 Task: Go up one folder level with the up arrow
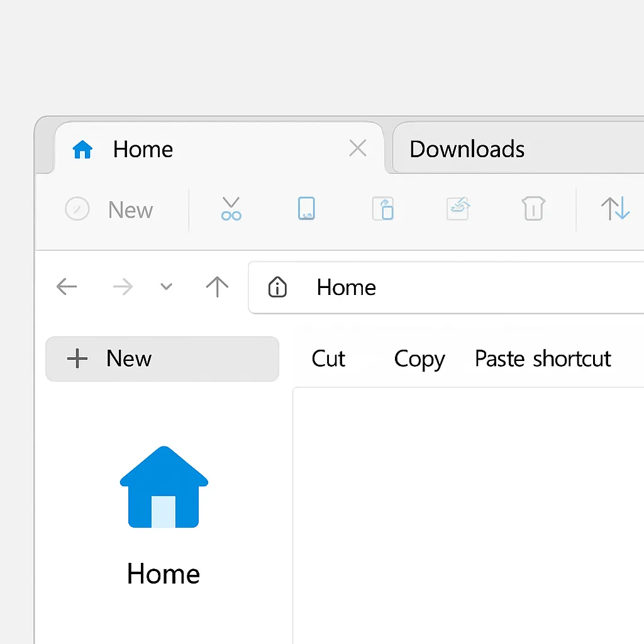click(216, 287)
